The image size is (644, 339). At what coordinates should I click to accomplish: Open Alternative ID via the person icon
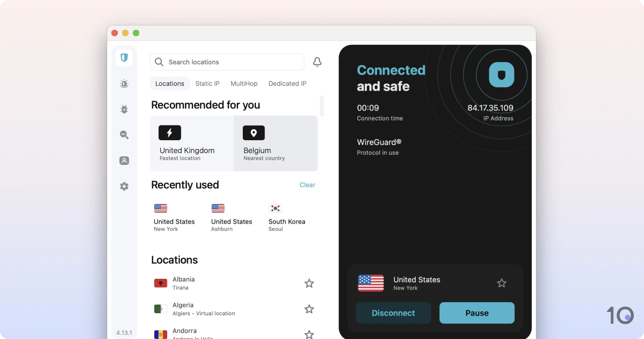124,160
